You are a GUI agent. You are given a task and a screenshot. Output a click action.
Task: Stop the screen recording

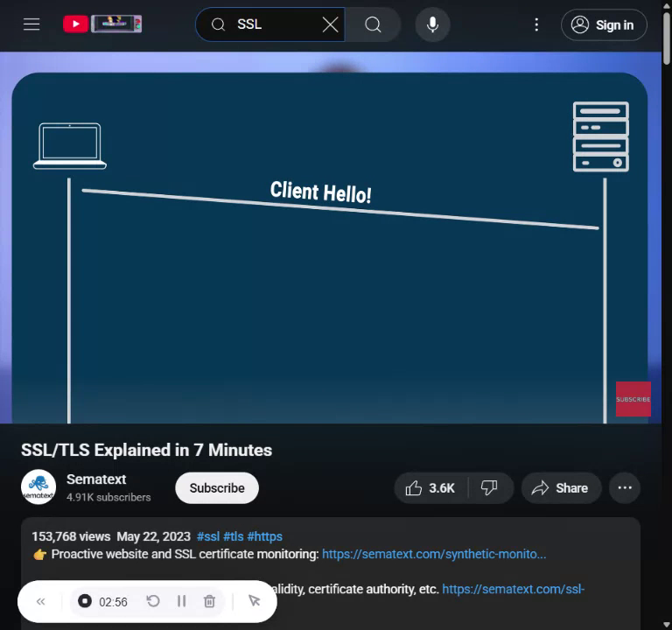[x=84, y=601]
